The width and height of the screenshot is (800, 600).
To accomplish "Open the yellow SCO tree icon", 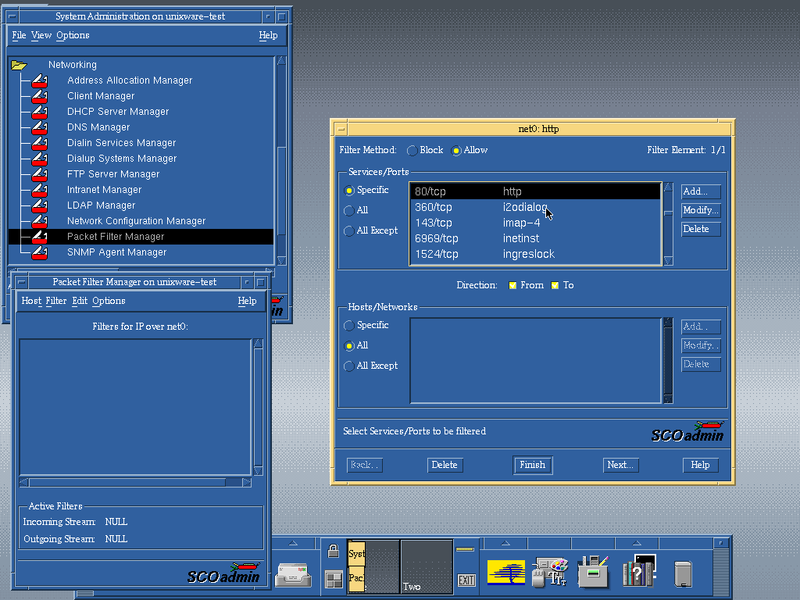I will 506,572.
